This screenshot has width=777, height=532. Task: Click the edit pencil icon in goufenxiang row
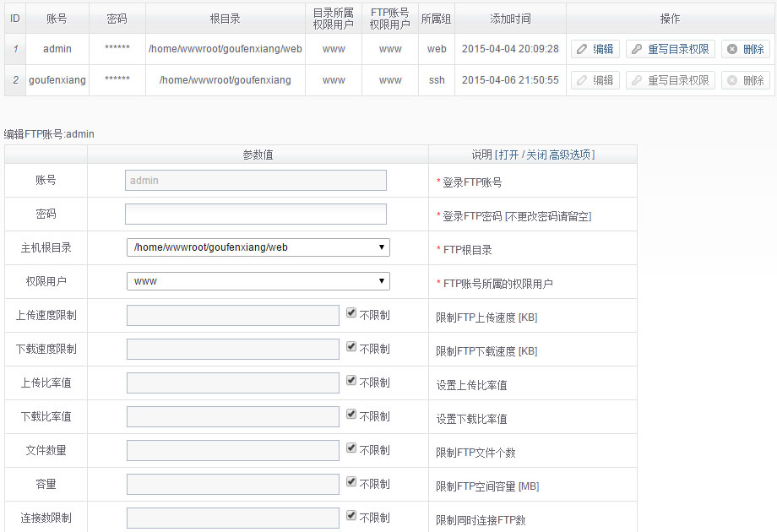tap(582, 81)
